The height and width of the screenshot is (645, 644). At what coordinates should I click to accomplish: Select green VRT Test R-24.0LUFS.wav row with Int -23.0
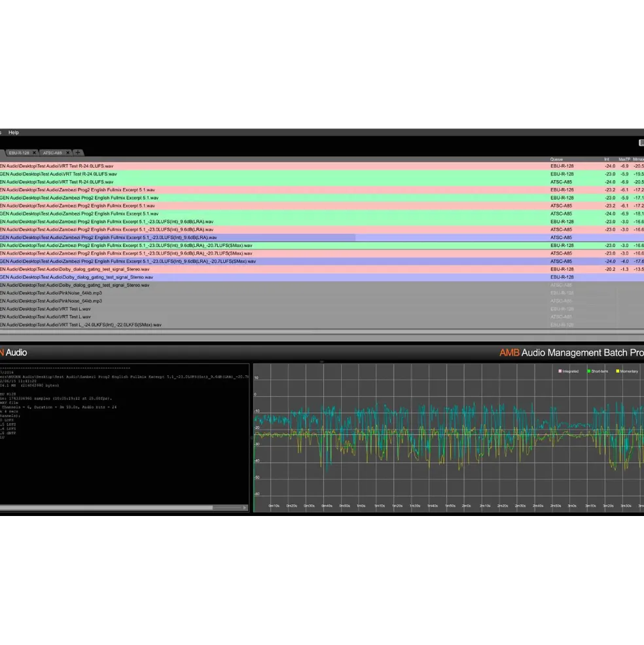[x=322, y=174]
